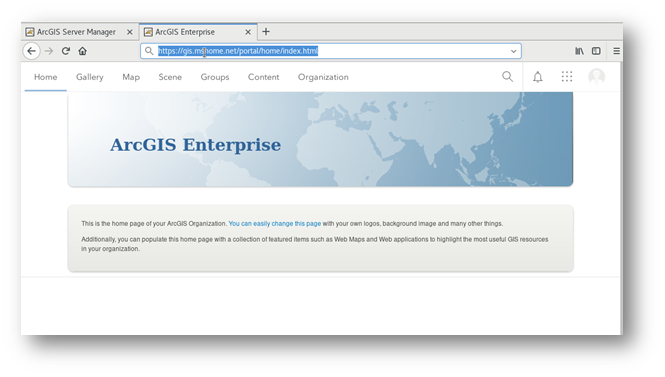The width and height of the screenshot is (665, 377).
Task: Open the browser hamburger menu
Action: [616, 51]
